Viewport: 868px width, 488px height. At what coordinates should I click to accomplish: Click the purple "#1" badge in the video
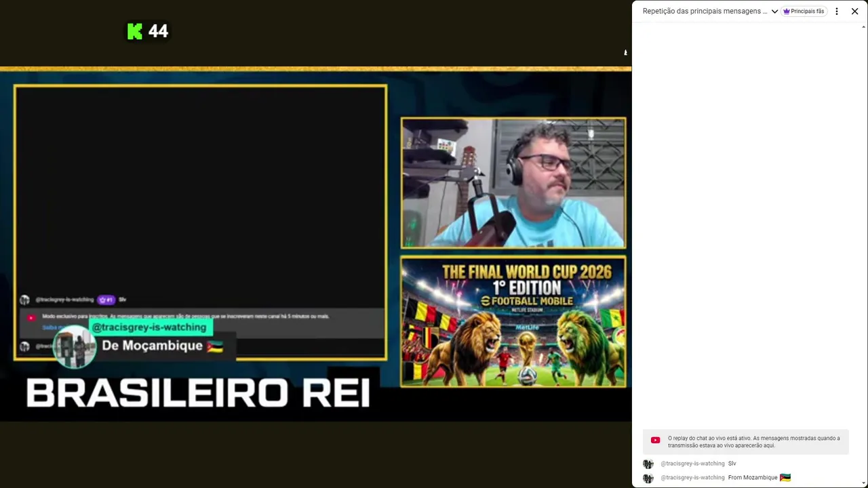(x=106, y=300)
